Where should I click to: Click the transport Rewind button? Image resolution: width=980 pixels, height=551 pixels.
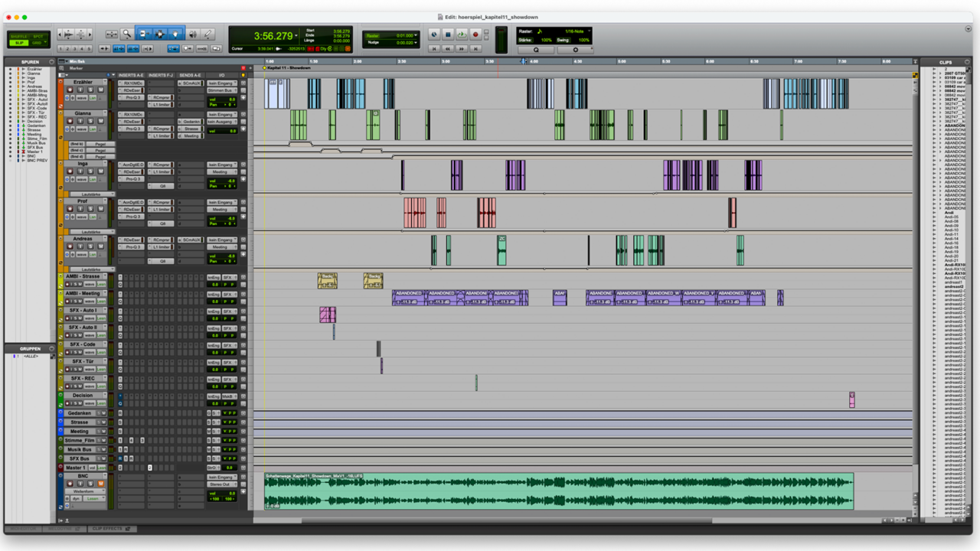[x=448, y=49]
